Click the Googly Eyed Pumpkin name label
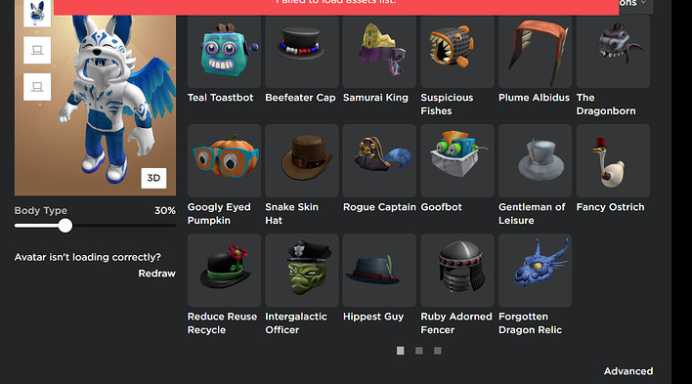The width and height of the screenshot is (692, 384). [x=219, y=214]
